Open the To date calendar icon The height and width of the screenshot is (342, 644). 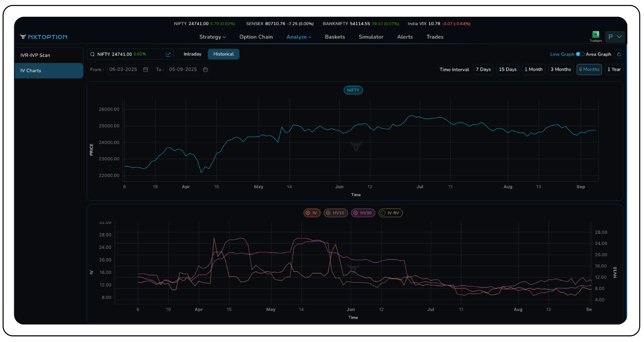205,70
